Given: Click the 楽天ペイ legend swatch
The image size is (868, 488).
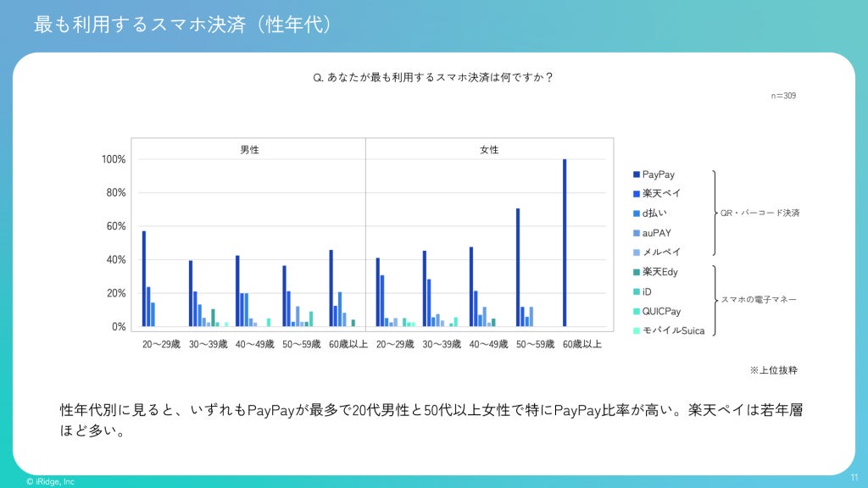Looking at the screenshot, I should [637, 194].
